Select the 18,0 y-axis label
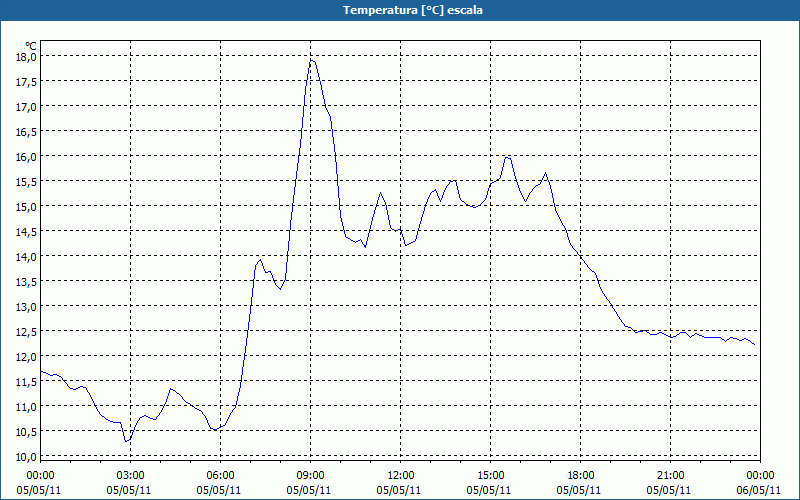The image size is (800, 500). tap(27, 57)
